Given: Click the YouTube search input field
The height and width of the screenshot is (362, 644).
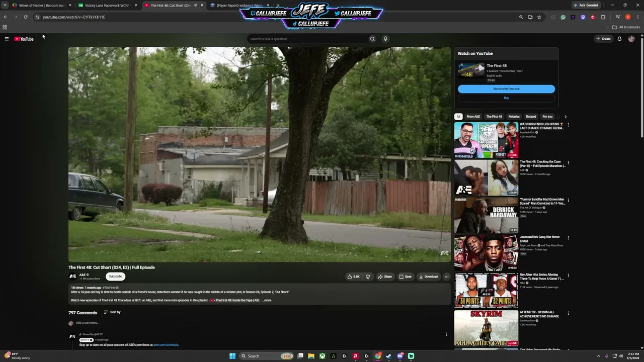Looking at the screenshot, I should coord(307,39).
